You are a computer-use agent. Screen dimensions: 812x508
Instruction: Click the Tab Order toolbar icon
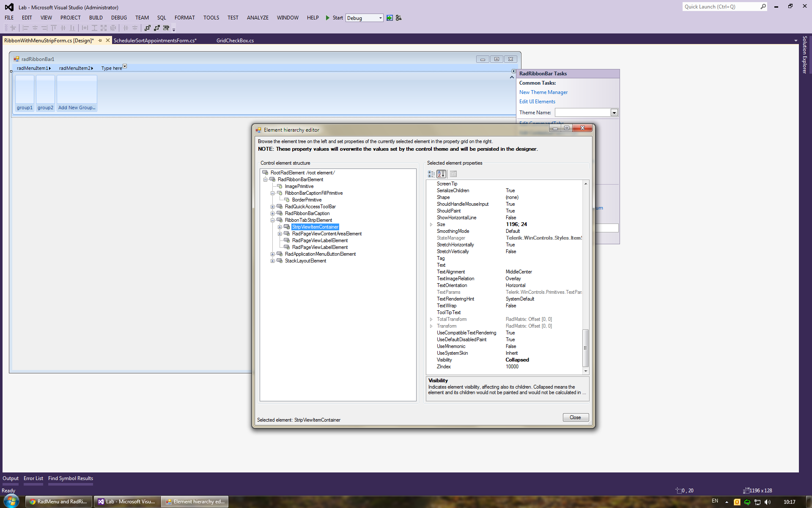coord(166,28)
